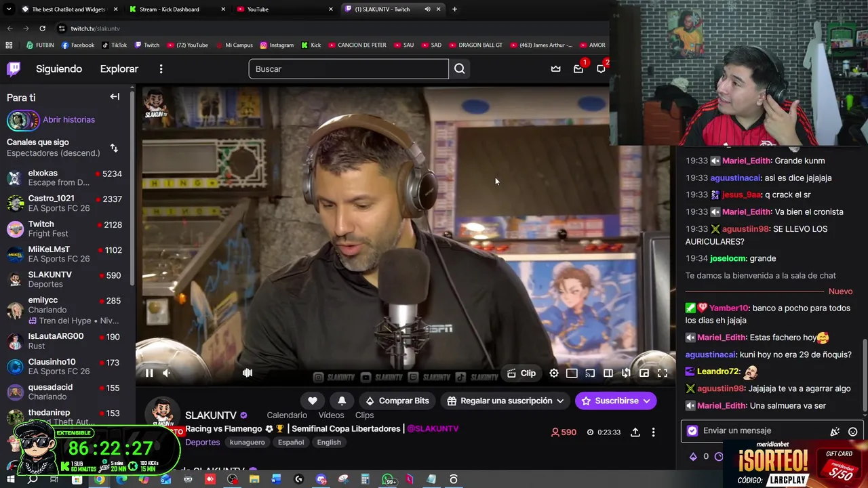
Task: Sort followed channels by viewers
Action: click(114, 148)
